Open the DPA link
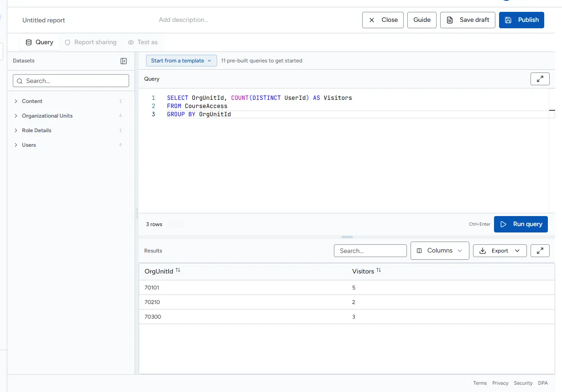This screenshot has width=562, height=392. coord(543,383)
